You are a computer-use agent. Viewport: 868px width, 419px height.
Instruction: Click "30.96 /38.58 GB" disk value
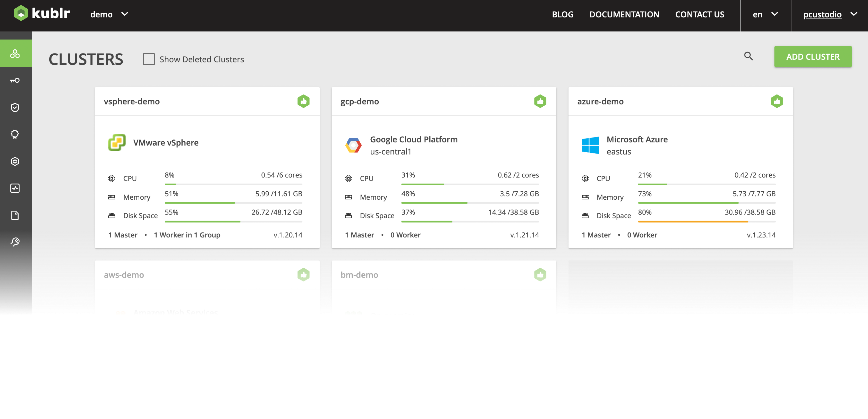tap(750, 212)
